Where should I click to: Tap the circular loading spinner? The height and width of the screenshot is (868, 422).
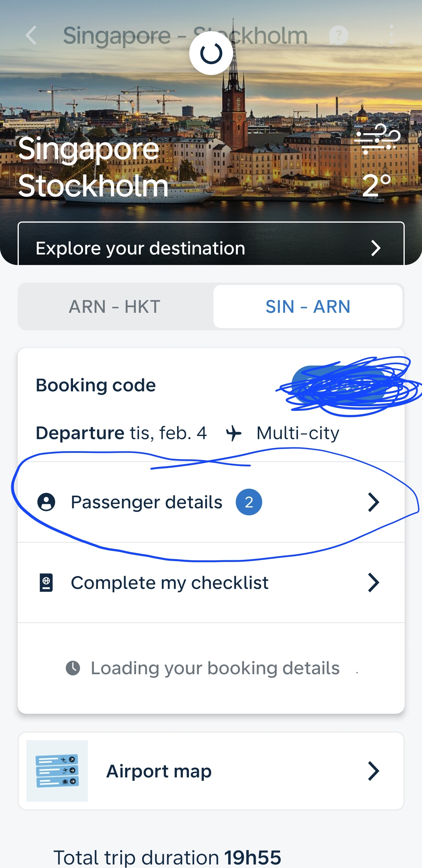click(211, 53)
